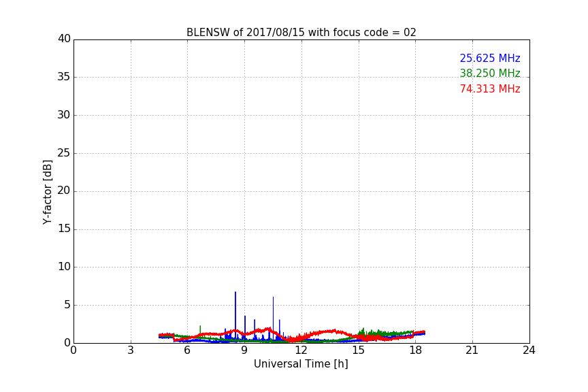Click the Y-factor [dB] axis label
The width and height of the screenshot is (588, 392).
point(48,192)
